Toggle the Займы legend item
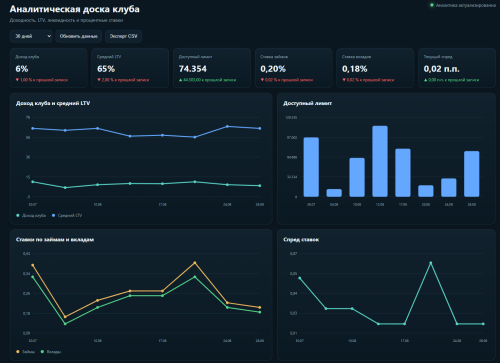The image size is (500, 363). click(25, 352)
